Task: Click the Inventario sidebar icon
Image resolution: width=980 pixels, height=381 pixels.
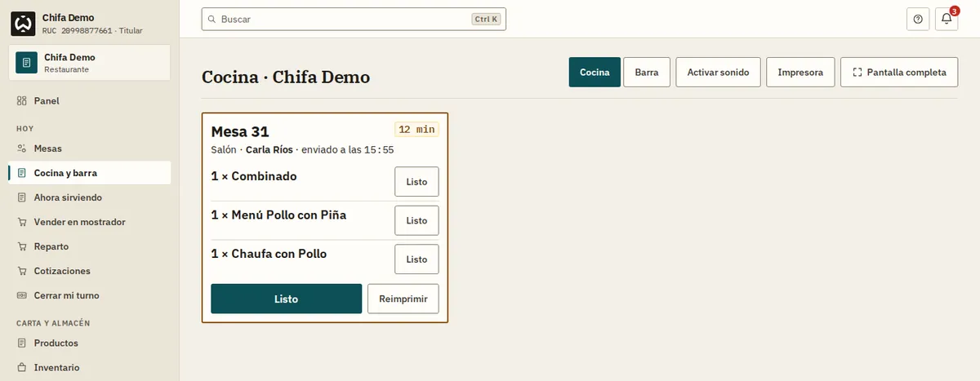Action: tap(21, 367)
